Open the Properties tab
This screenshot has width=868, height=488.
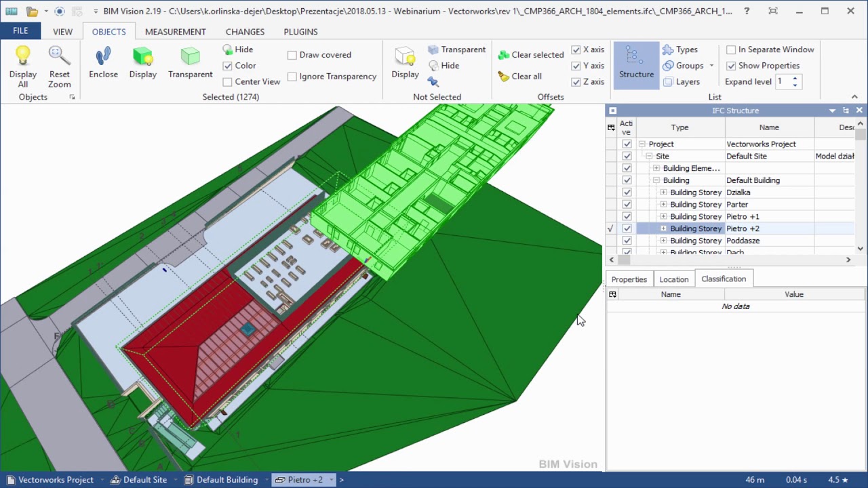tap(629, 279)
